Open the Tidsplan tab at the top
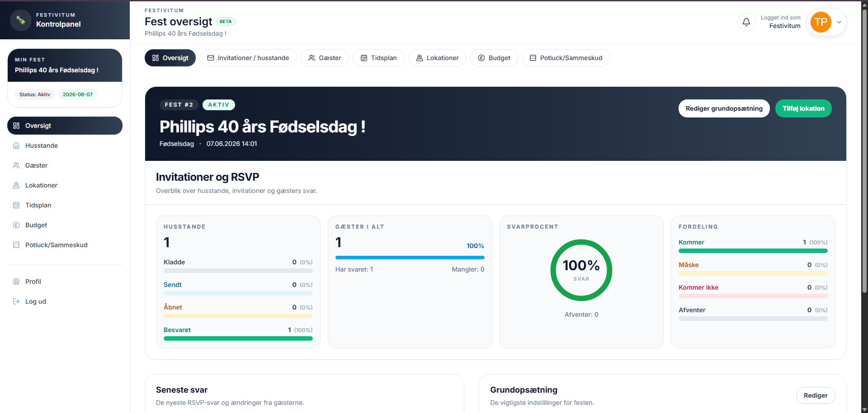Viewport: 868px width, 413px height. pyautogui.click(x=378, y=58)
